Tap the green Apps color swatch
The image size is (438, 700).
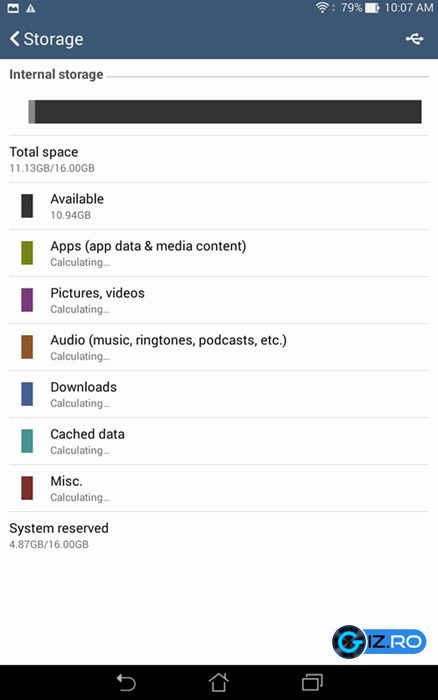pos(27,253)
